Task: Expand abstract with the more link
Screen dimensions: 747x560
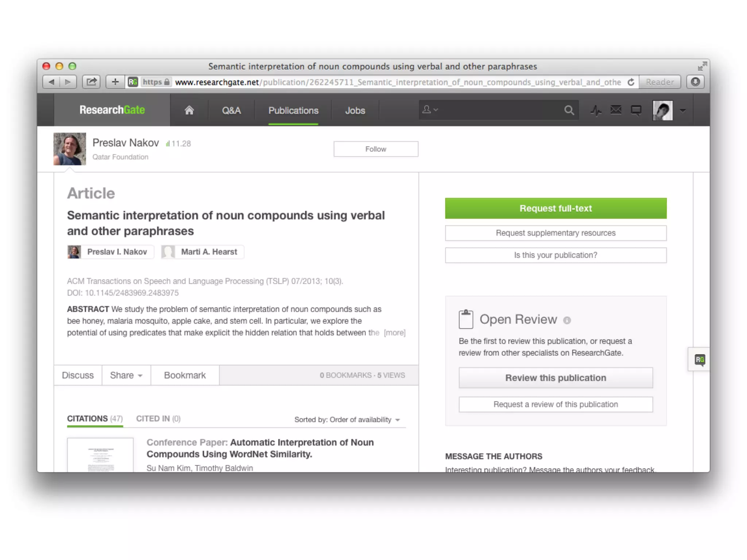Action: (x=395, y=332)
